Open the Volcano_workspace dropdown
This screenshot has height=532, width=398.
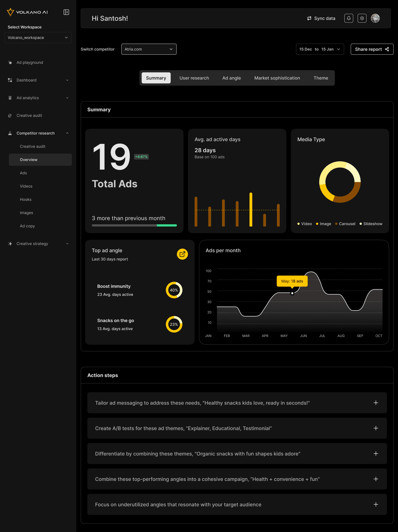coord(38,38)
